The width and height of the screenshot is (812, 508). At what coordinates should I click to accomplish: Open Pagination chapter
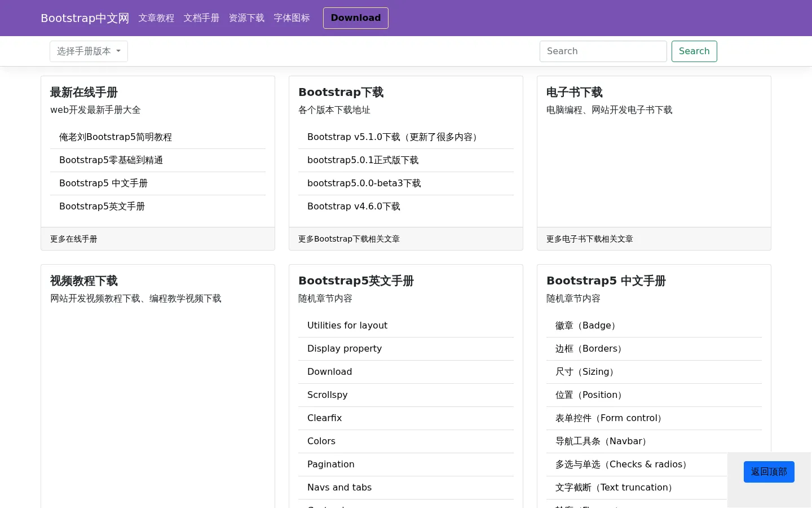331,465
